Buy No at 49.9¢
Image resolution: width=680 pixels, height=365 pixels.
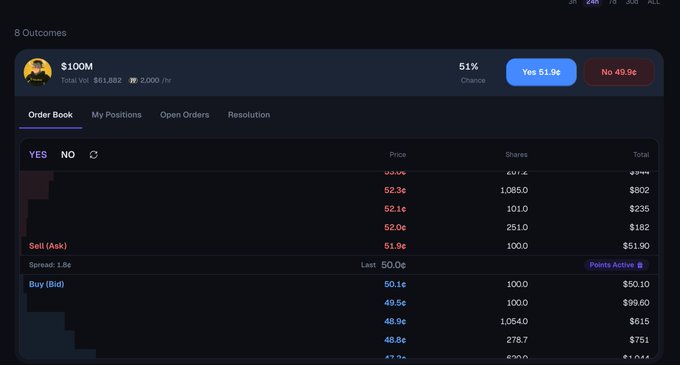[x=619, y=72]
